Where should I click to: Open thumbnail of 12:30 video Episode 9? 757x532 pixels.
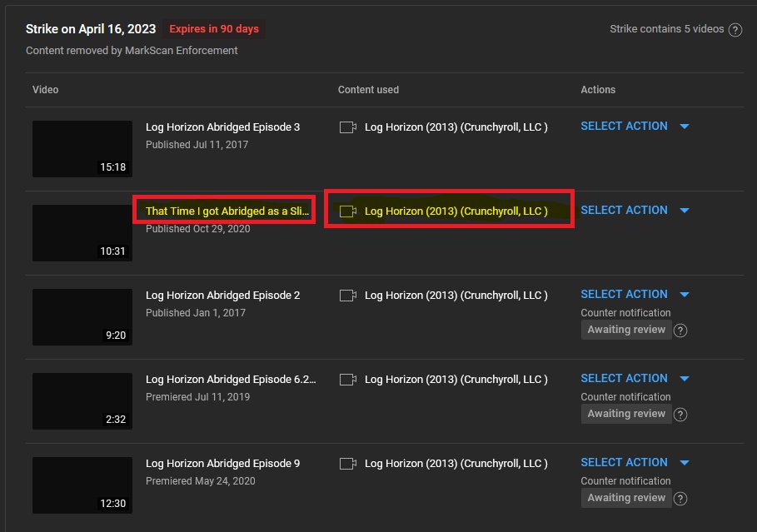[x=82, y=485]
